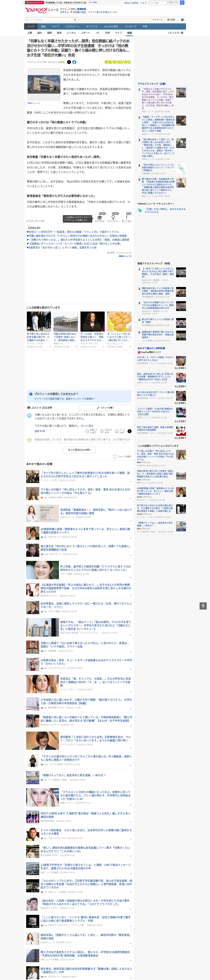The height and width of the screenshot is (980, 210).
Task: Open related article about 5歳男児
Action: point(62,248)
